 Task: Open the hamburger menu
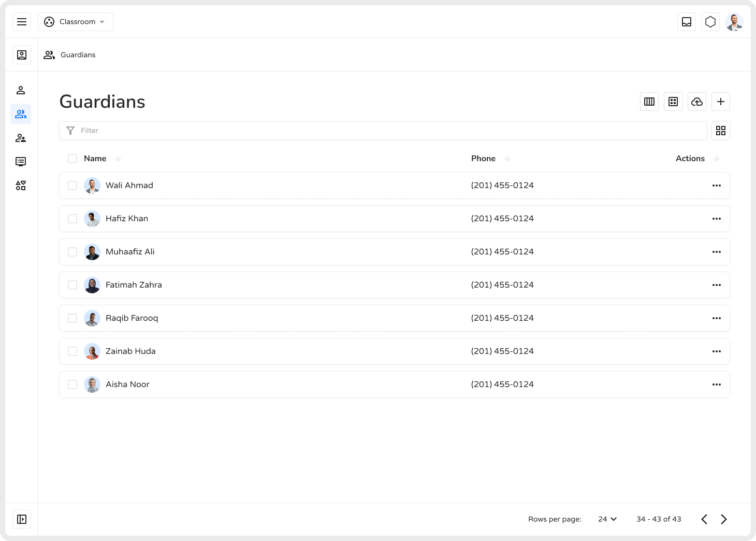tap(22, 22)
